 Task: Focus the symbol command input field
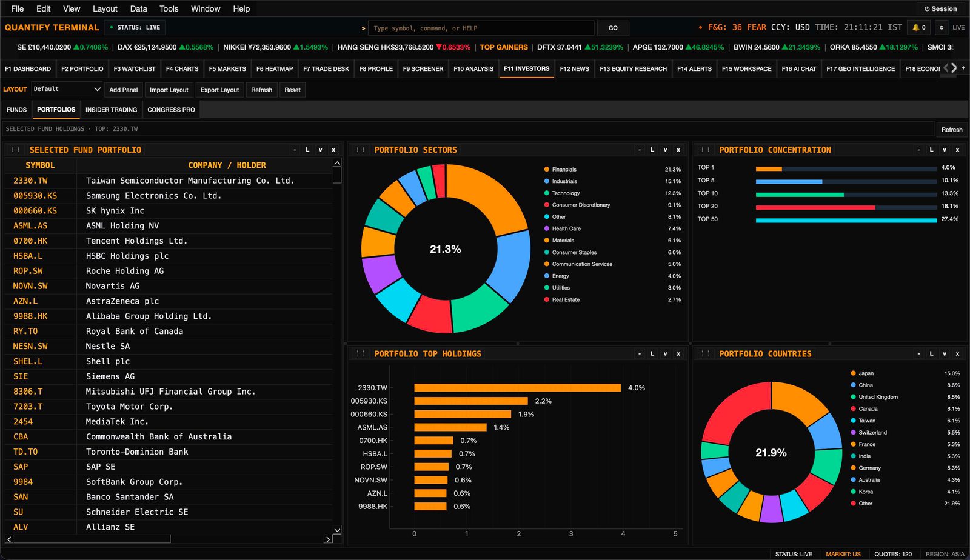pyautogui.click(x=482, y=28)
